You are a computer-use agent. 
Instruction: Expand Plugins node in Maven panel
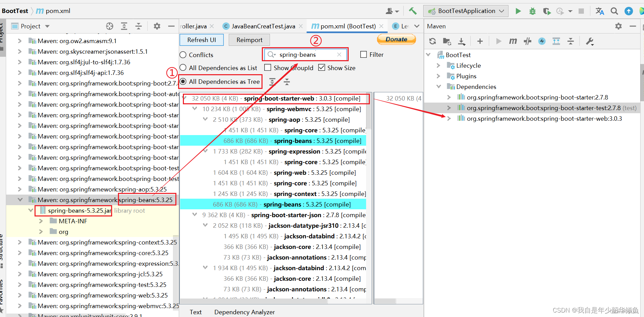point(439,76)
